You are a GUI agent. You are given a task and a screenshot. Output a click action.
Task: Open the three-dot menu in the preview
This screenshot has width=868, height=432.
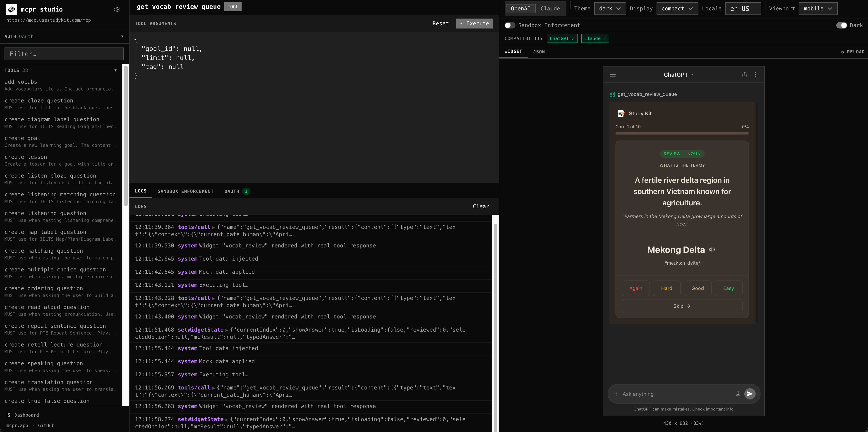[x=755, y=75]
